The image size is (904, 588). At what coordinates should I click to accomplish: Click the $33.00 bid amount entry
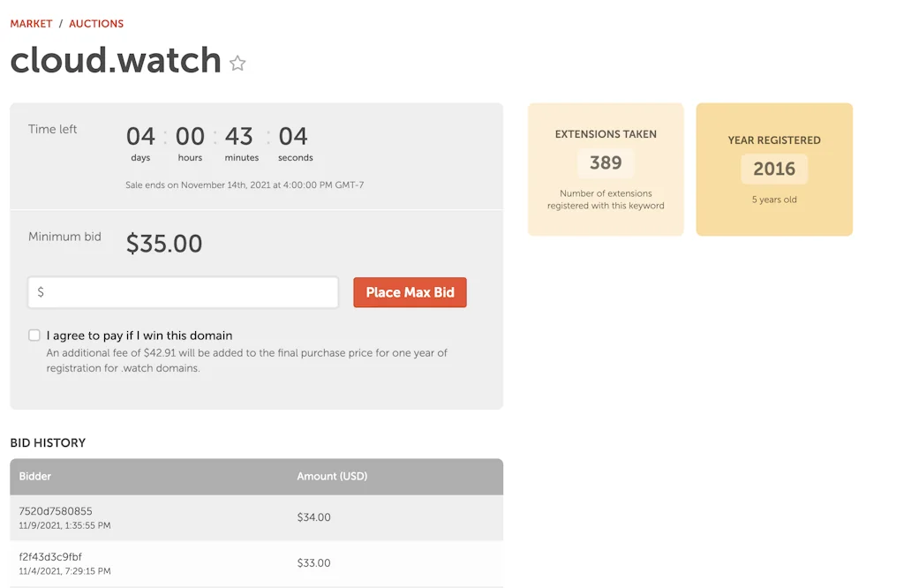(313, 562)
